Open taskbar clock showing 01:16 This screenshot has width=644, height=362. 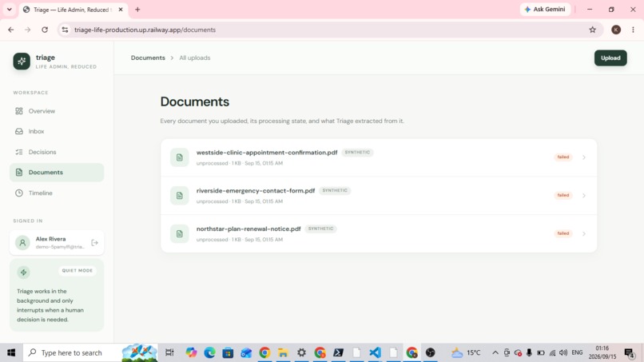[x=602, y=352]
